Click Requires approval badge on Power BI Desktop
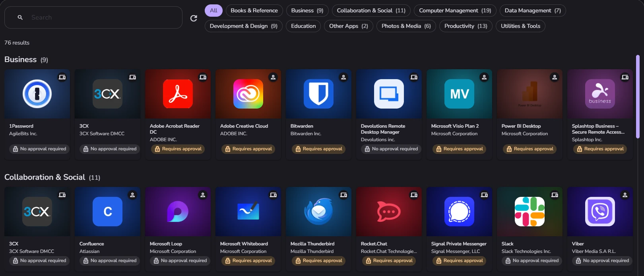This screenshot has height=276, width=644. [530, 149]
